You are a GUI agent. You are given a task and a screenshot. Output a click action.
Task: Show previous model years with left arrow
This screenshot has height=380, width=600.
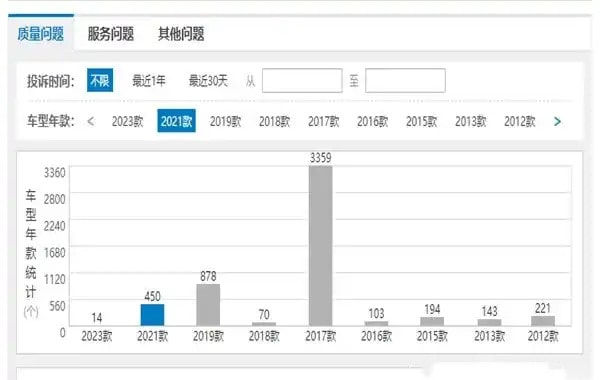pos(91,122)
